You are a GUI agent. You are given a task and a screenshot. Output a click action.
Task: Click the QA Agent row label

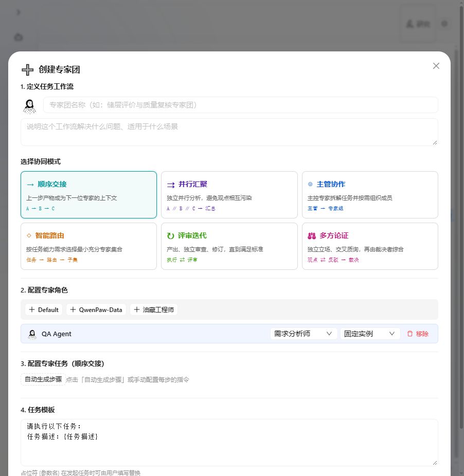56,334
